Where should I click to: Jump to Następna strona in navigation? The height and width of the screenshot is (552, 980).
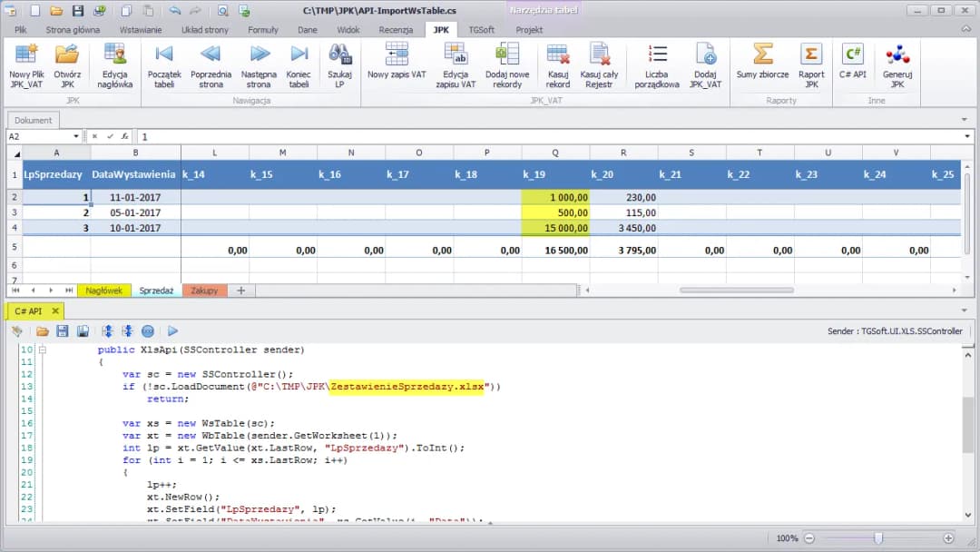pyautogui.click(x=259, y=64)
